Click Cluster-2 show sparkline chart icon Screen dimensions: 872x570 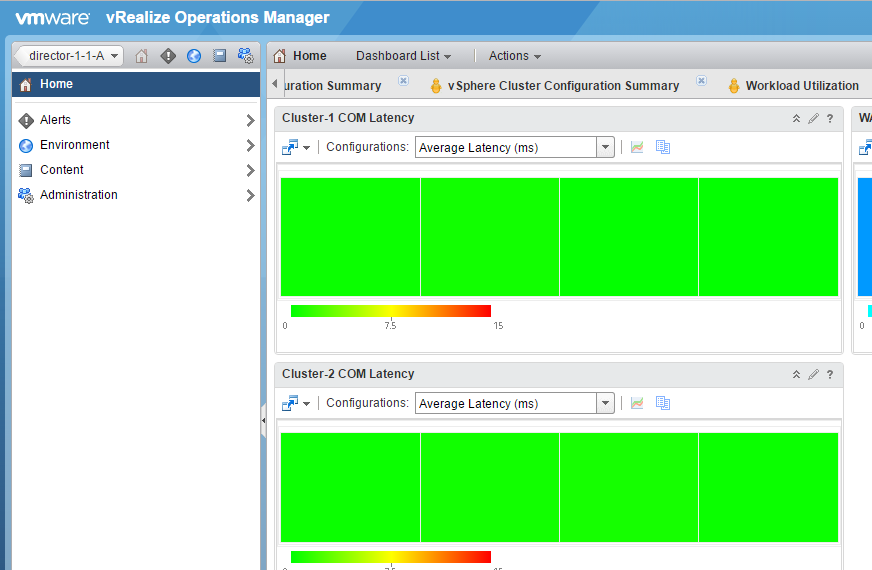point(637,403)
